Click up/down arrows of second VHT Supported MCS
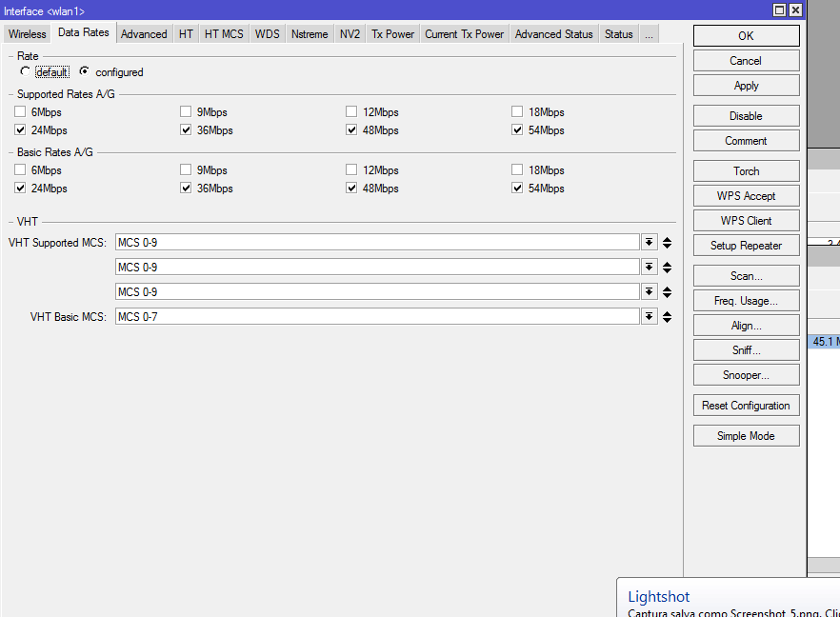The image size is (840, 617). [x=667, y=268]
